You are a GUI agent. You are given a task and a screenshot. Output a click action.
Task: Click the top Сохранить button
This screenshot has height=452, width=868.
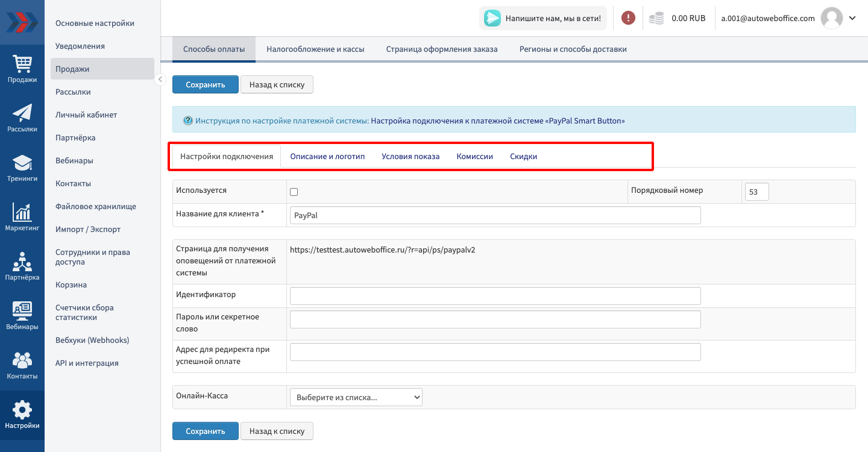[205, 84]
